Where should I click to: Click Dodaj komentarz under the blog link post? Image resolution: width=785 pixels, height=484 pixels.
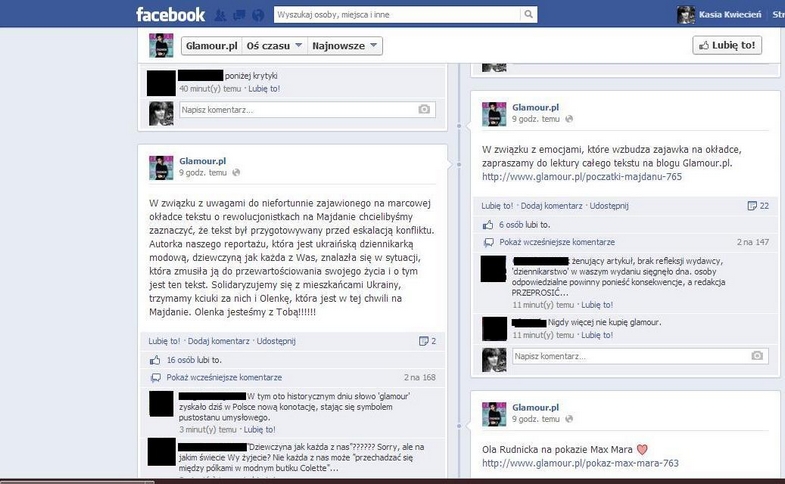(551, 206)
